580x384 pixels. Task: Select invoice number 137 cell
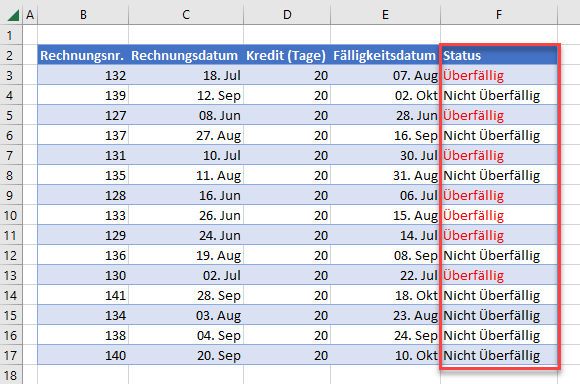(x=83, y=135)
